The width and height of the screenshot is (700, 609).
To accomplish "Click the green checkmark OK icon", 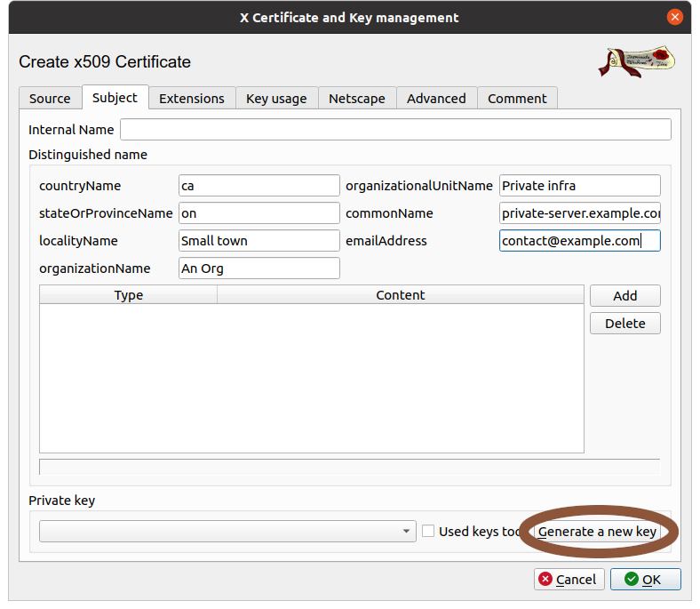I will (x=632, y=579).
